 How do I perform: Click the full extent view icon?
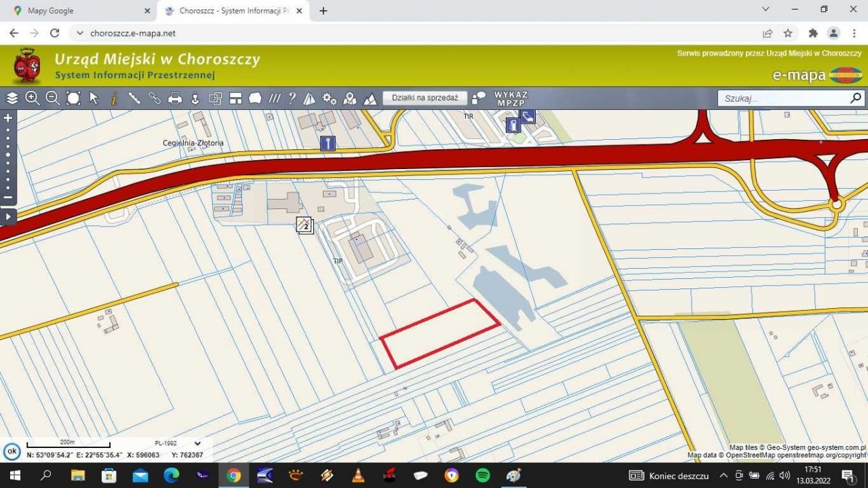[73, 98]
